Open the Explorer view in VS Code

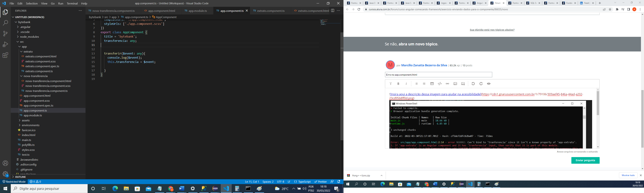coord(5,12)
